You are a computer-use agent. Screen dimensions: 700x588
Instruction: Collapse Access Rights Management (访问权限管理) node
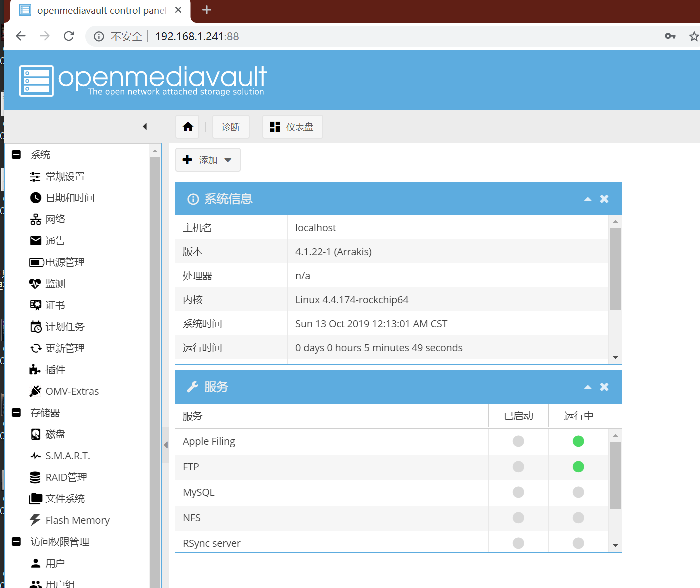tap(16, 542)
